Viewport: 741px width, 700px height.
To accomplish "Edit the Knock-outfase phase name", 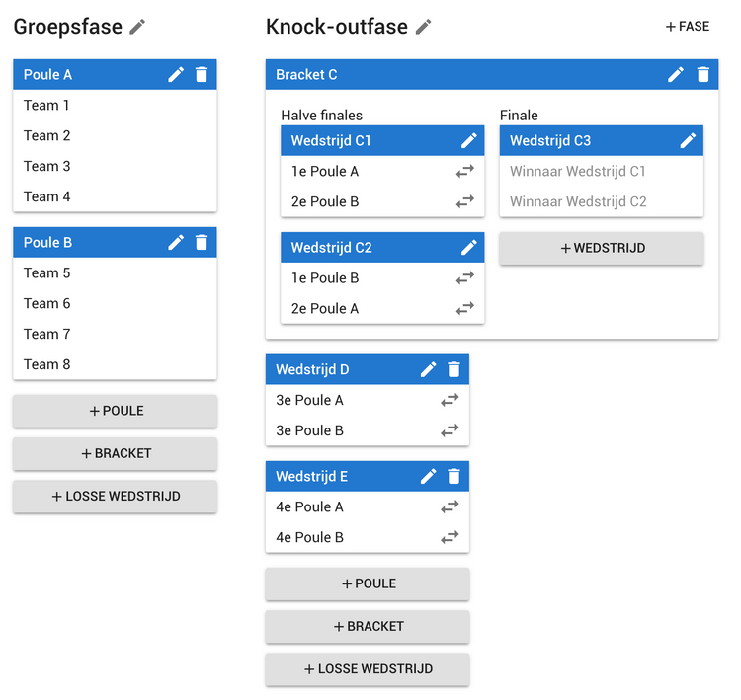I will (x=423, y=27).
